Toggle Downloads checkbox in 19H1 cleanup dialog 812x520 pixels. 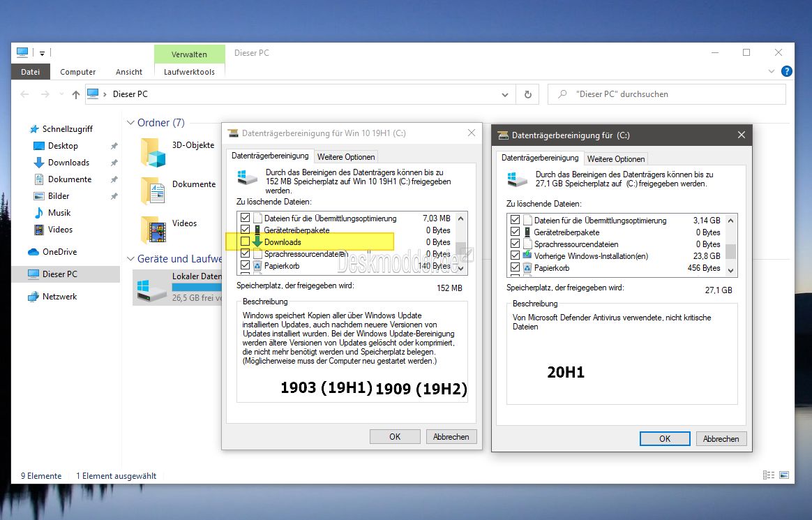tap(245, 242)
